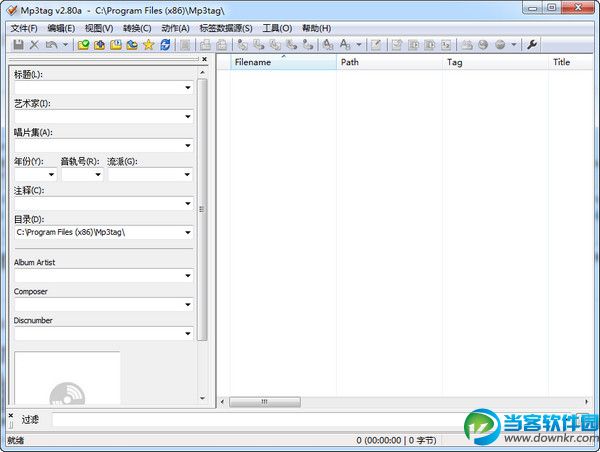Click the Remove tag X icon
600x452 pixels.
click(x=34, y=45)
